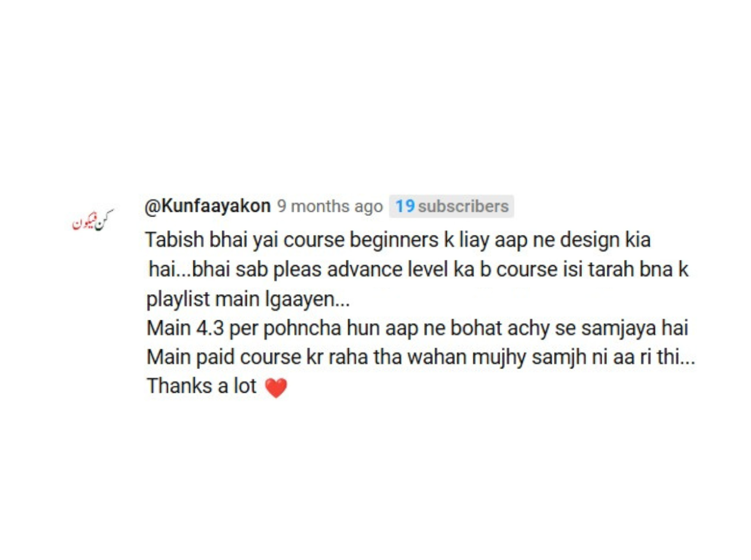Click the red heart emoji

click(275, 388)
